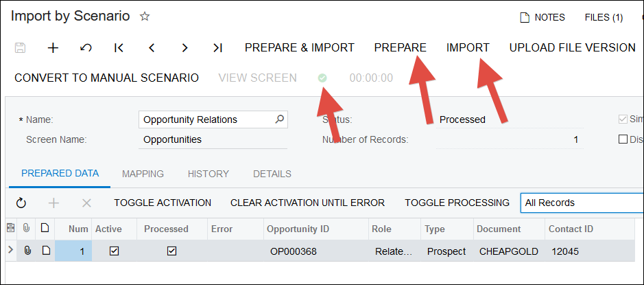This screenshot has width=644, height=285.
Task: Open the History tab
Action: (208, 174)
